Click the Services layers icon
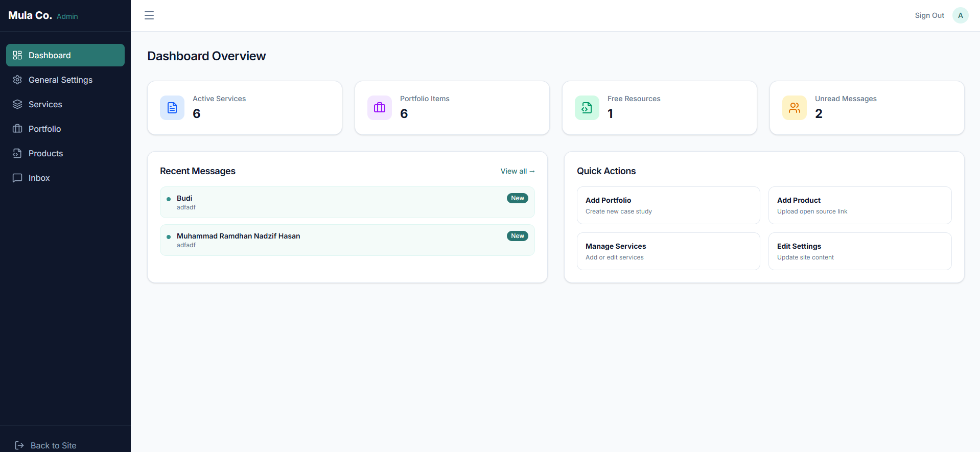 [17, 104]
